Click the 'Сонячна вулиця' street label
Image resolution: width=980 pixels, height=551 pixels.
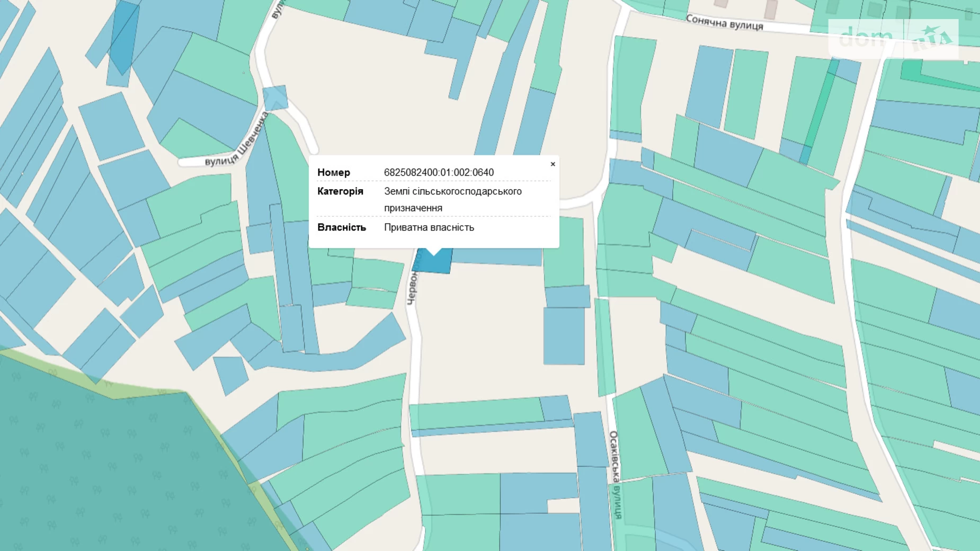click(724, 22)
